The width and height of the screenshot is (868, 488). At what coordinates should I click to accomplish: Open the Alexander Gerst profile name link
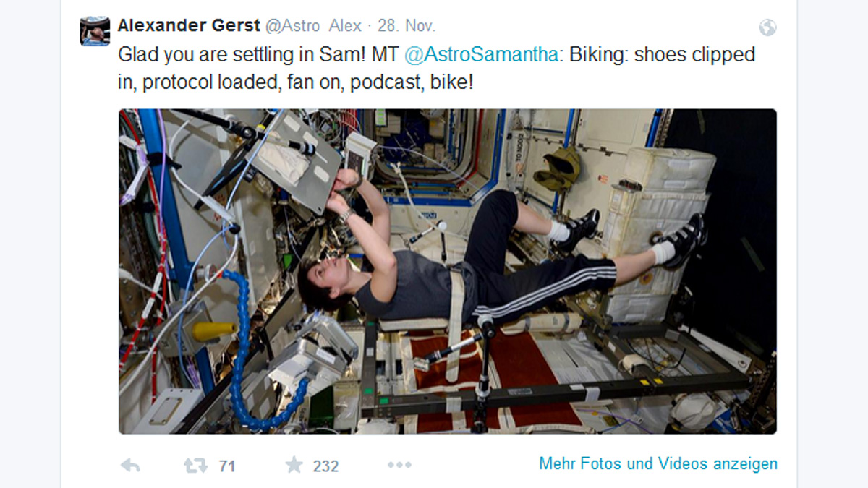[188, 26]
